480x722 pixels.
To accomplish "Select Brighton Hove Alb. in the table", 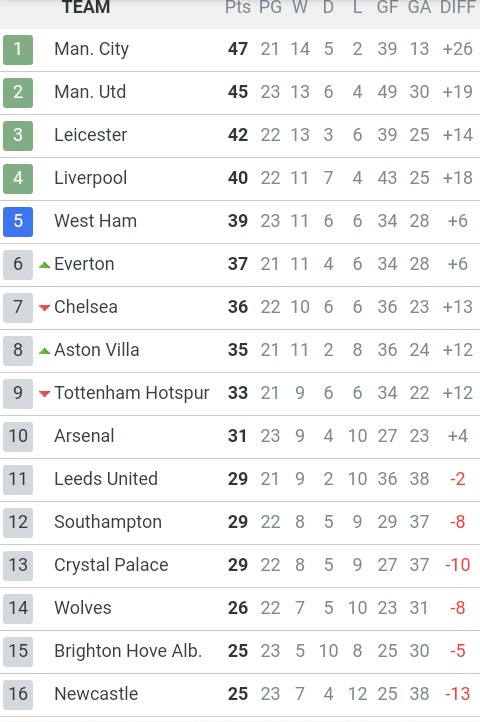I will coord(128,651).
